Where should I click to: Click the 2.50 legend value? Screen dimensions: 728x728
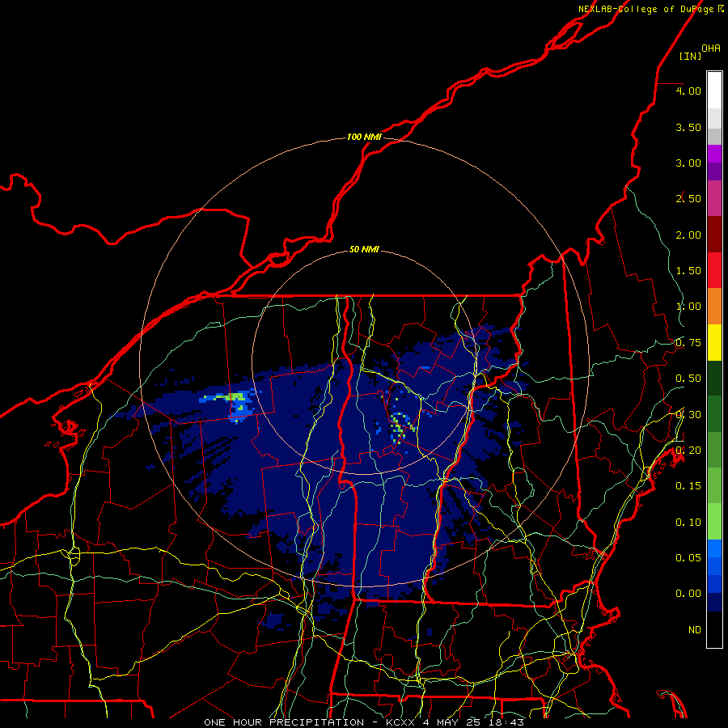(688, 199)
